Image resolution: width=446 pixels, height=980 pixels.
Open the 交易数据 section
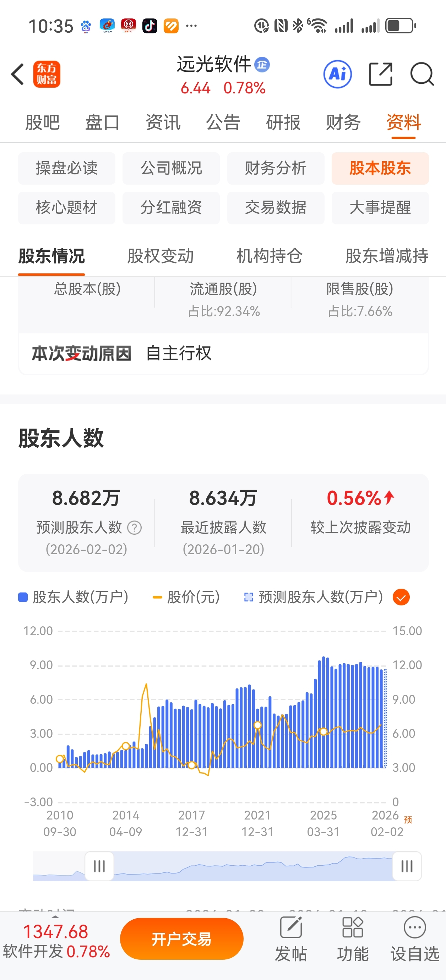(276, 208)
